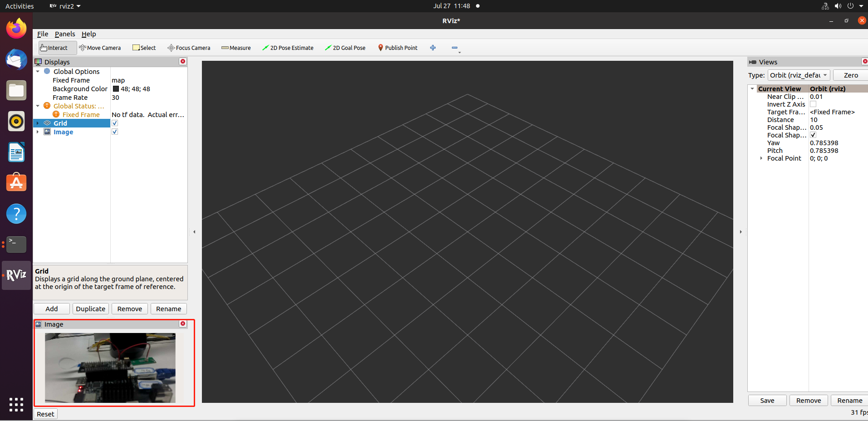Open Rhythmbox from the dock

tap(16, 121)
